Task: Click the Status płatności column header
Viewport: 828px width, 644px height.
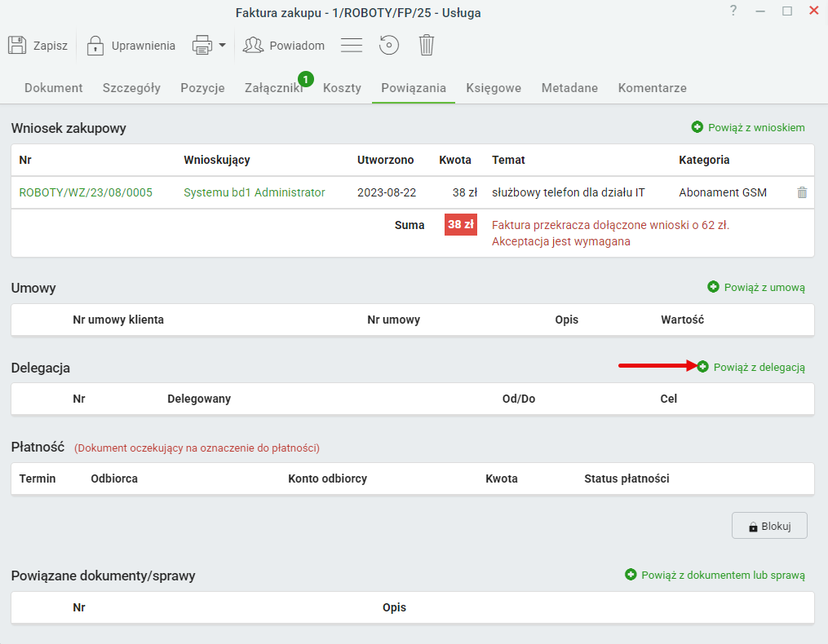Action: [627, 479]
